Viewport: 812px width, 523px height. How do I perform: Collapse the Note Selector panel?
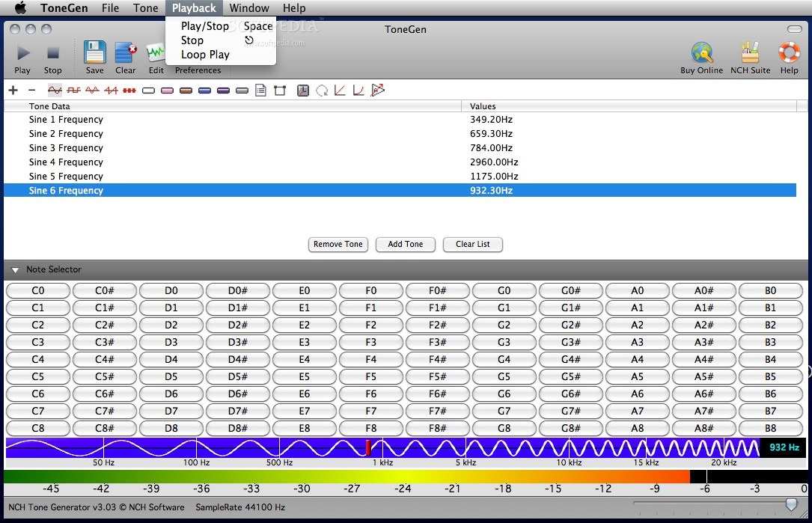[x=14, y=269]
